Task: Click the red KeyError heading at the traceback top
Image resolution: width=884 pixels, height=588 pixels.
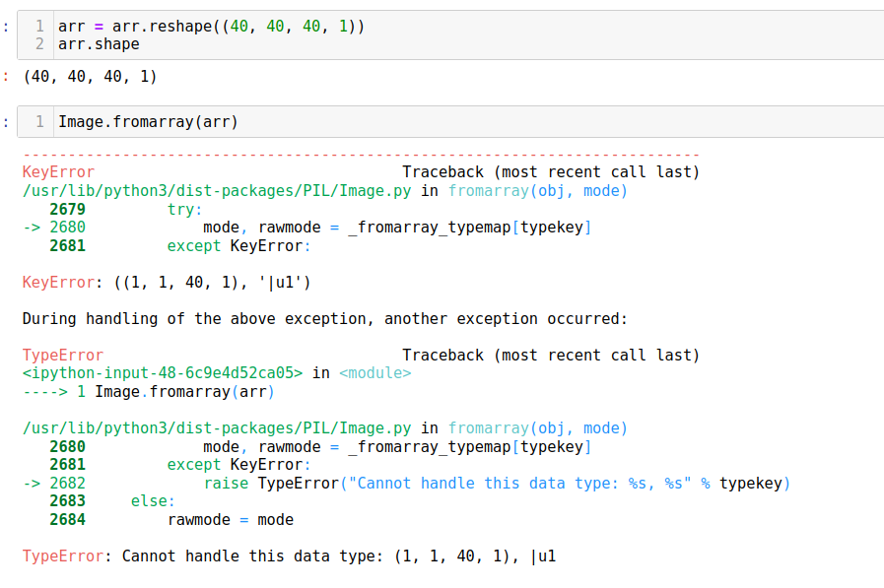Action: point(58,172)
